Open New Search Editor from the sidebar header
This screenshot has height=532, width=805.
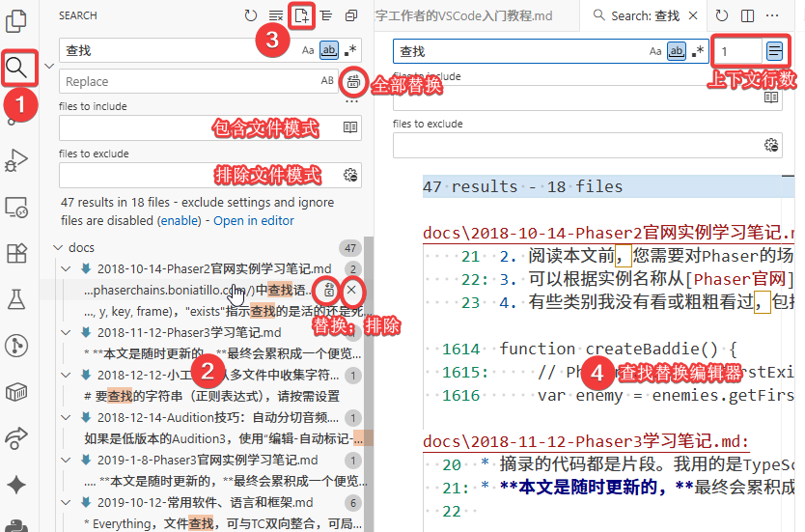pos(302,15)
